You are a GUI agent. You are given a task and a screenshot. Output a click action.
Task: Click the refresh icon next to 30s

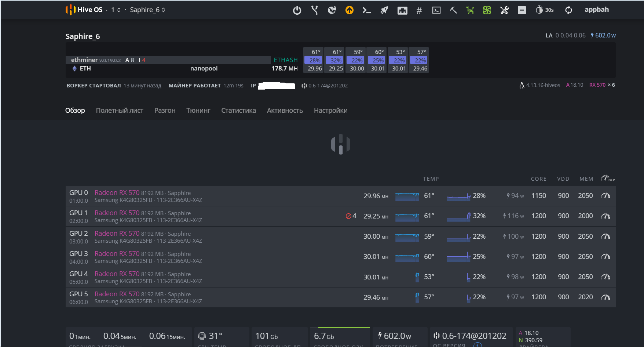(568, 10)
